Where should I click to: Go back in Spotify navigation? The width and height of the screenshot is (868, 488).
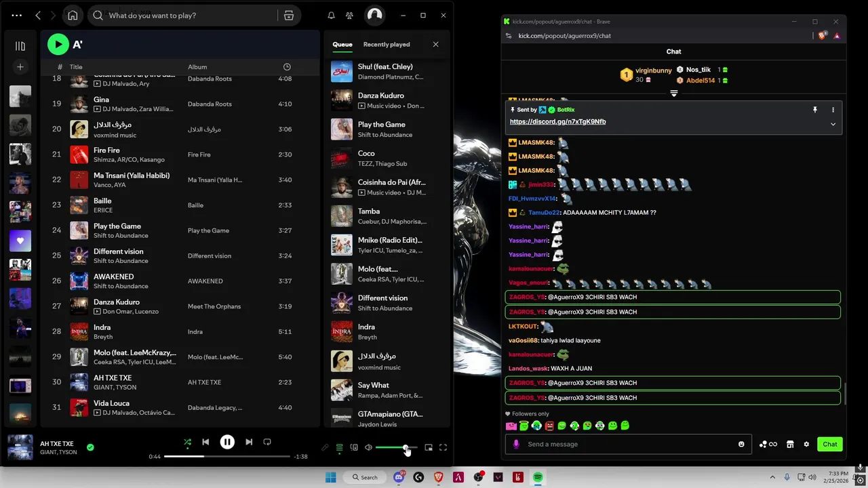tap(38, 15)
